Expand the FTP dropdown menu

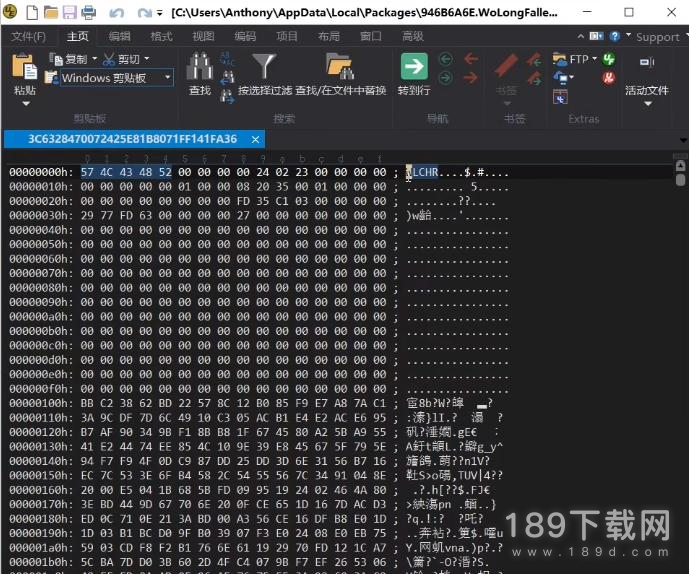pyautogui.click(x=596, y=59)
